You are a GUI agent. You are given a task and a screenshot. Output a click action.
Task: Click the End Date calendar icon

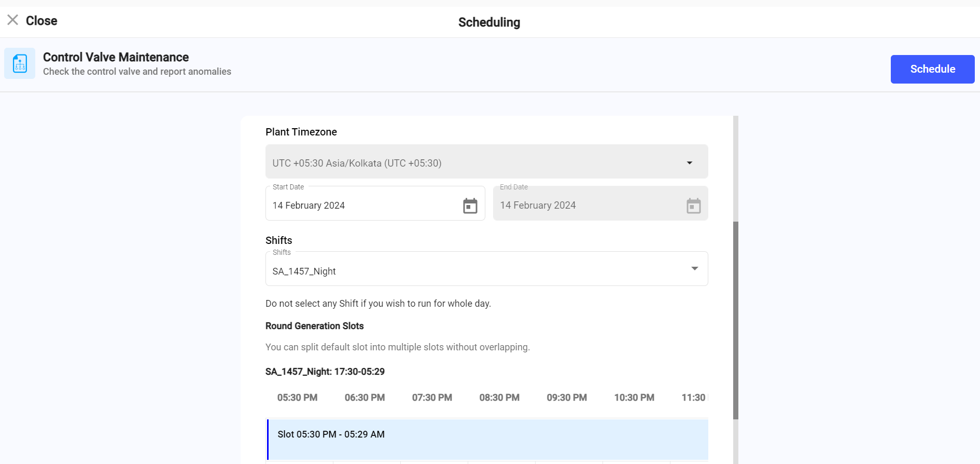coord(693,206)
